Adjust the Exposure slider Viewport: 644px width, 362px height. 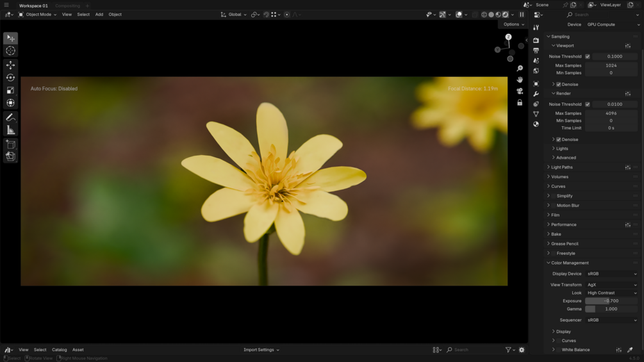click(611, 301)
